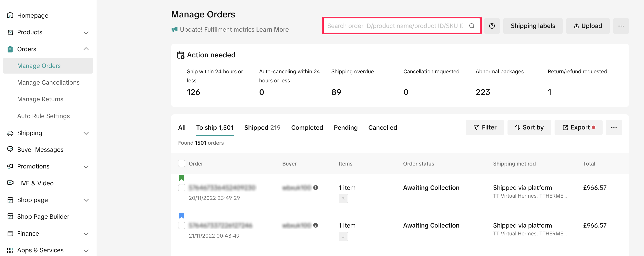The width and height of the screenshot is (644, 256).
Task: Select the Cancelled orders tab
Action: pos(382,128)
